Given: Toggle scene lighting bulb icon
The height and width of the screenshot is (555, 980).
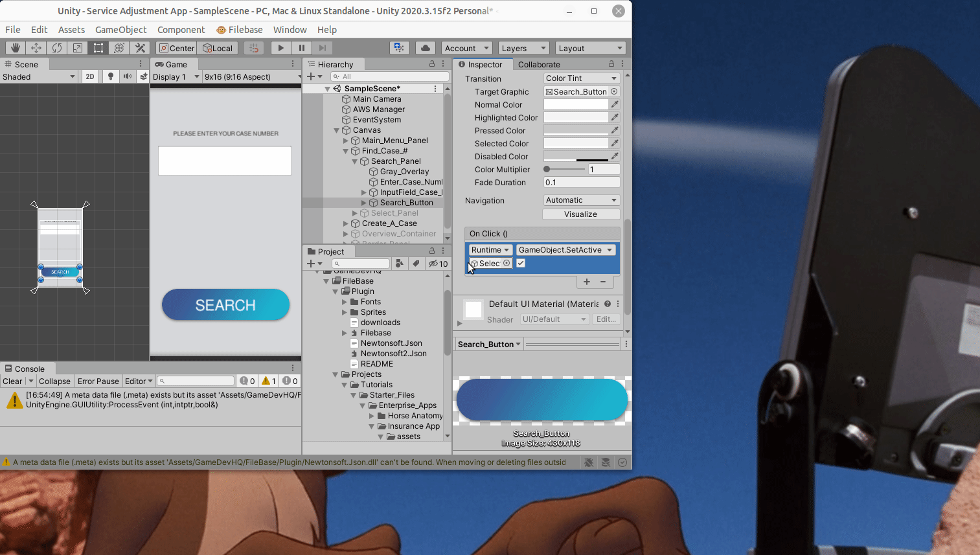Looking at the screenshot, I should pos(111,76).
